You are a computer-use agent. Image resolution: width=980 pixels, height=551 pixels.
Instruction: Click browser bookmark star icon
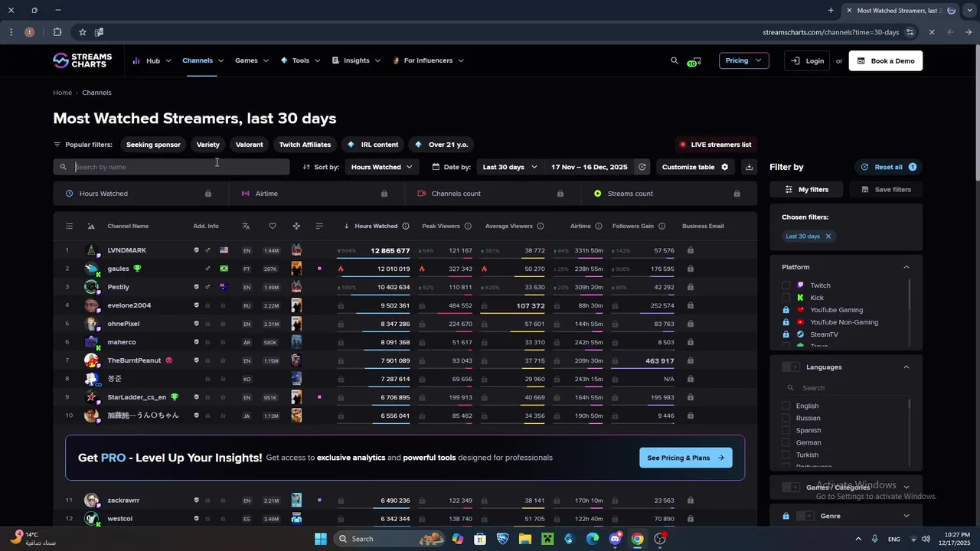click(83, 32)
